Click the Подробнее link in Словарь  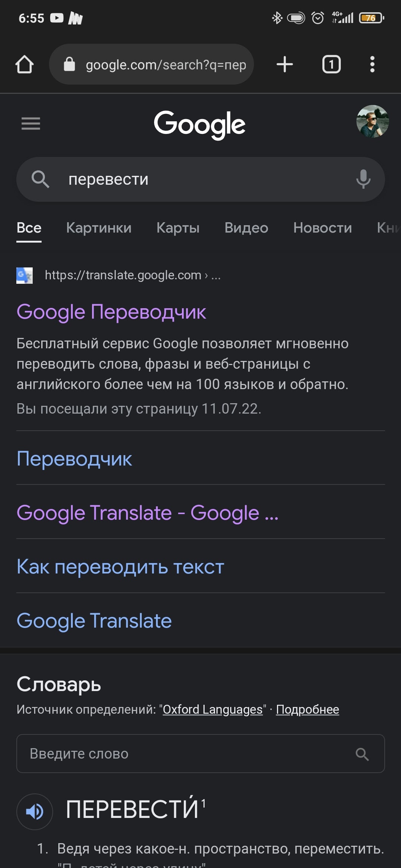(307, 709)
